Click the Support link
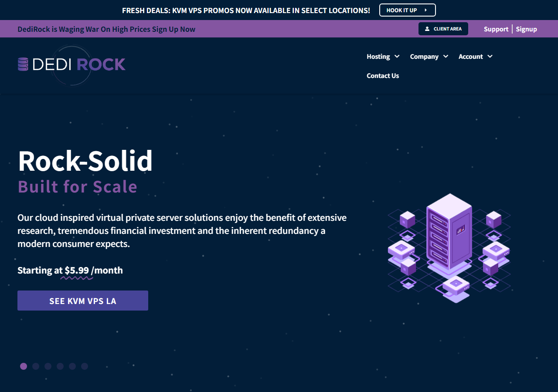This screenshot has width=558, height=392. [496, 29]
